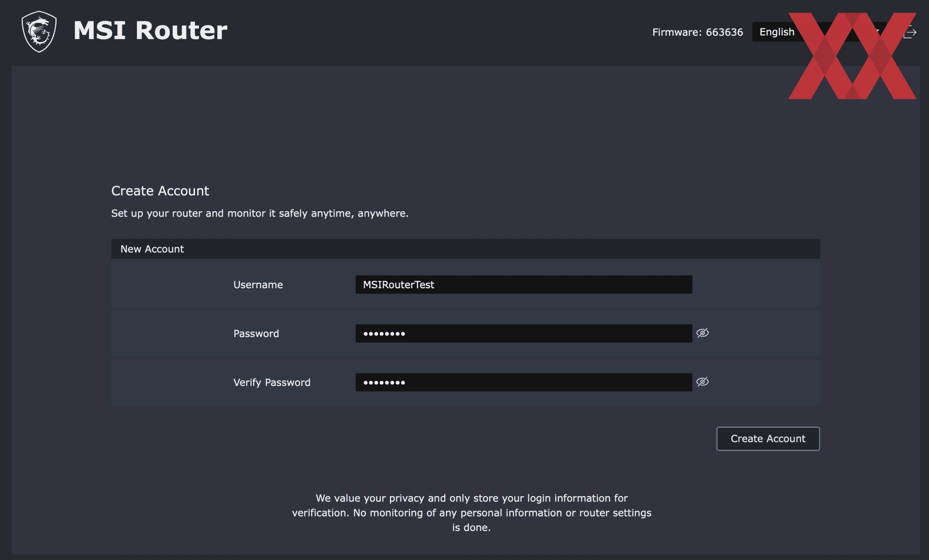The width and height of the screenshot is (929, 560).
Task: Show the Verify Password field contents
Action: click(x=703, y=382)
